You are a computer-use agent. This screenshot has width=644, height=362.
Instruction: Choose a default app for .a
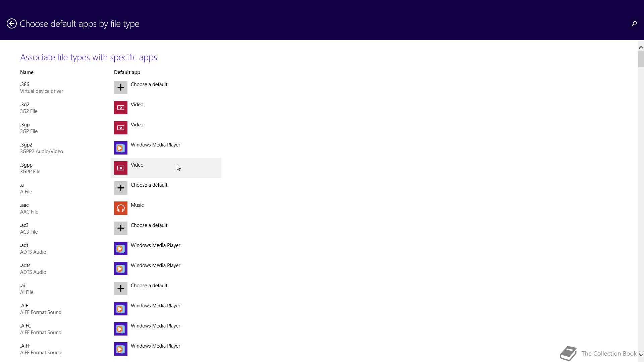pos(166,188)
